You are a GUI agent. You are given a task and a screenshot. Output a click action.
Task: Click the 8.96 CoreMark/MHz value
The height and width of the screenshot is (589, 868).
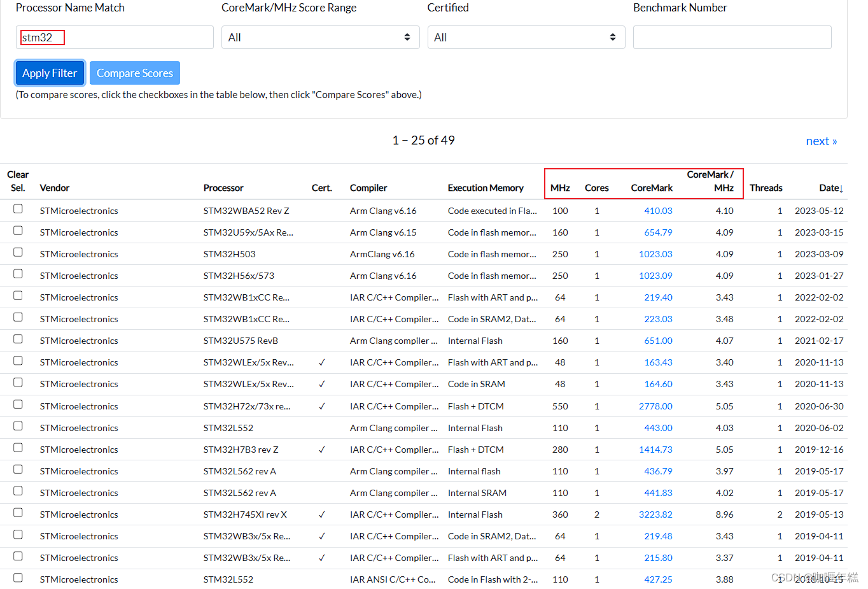[724, 514]
